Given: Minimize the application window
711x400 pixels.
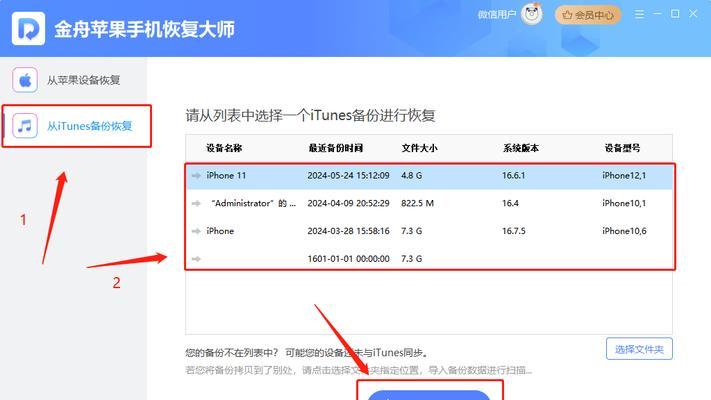Looking at the screenshot, I should coord(657,14).
